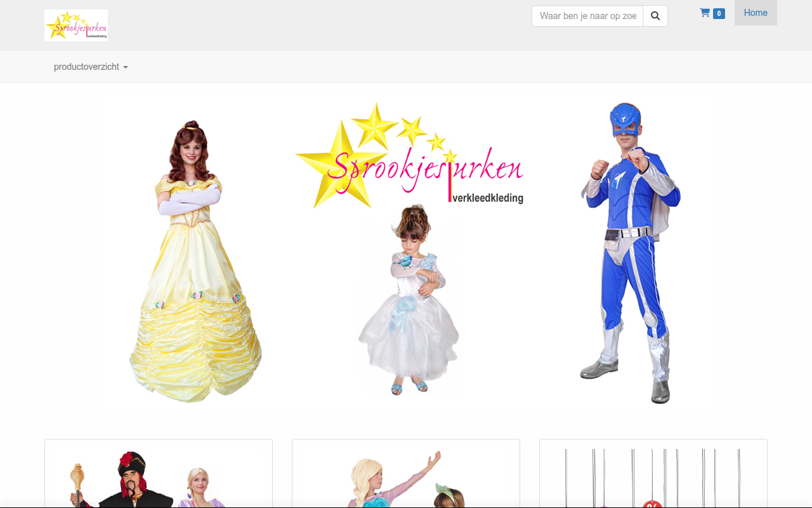Click the yellow Belle princess gown image
Screen dimensions: 812x508
tap(195, 262)
